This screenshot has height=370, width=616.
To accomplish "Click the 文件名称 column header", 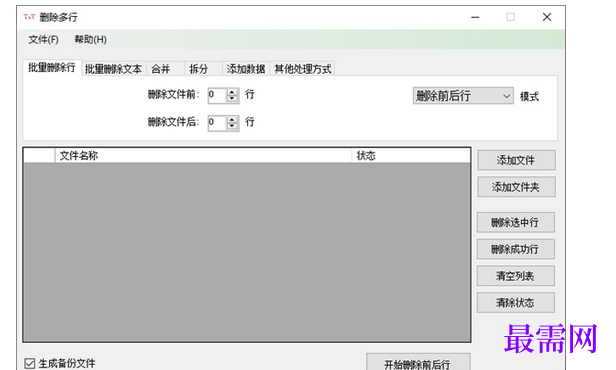I will click(203, 156).
